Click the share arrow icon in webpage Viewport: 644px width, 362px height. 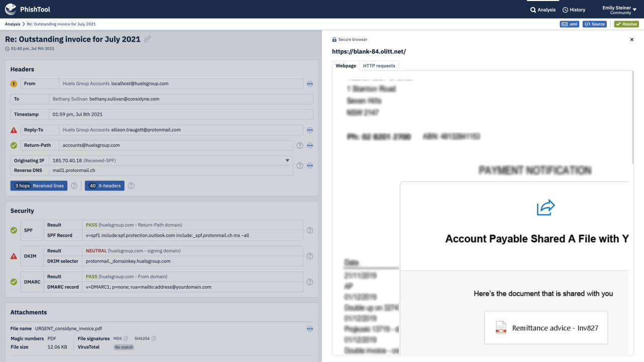click(x=545, y=208)
